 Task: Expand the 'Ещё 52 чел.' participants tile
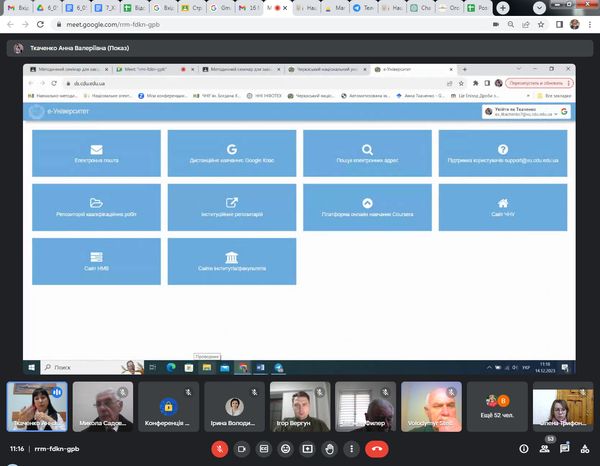[497, 407]
